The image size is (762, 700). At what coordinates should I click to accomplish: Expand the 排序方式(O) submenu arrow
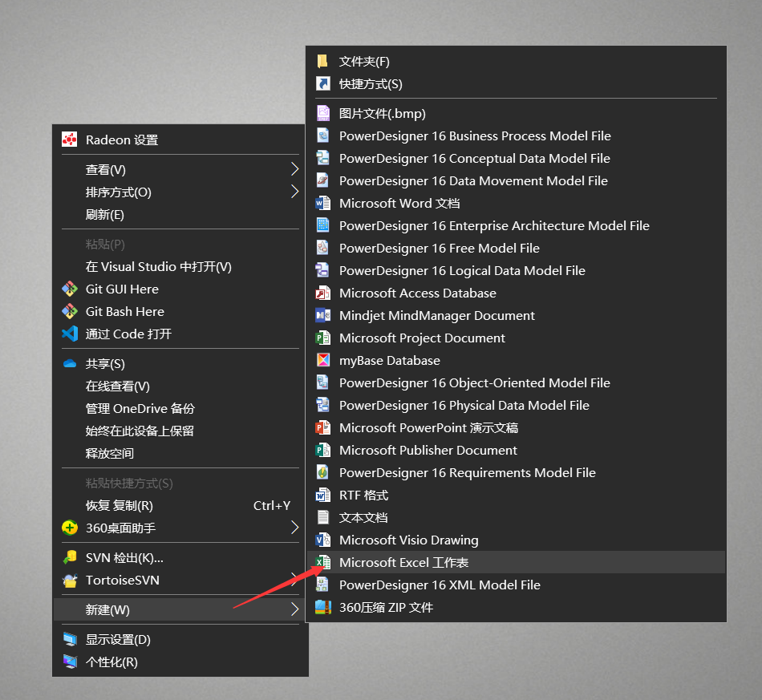(x=294, y=192)
